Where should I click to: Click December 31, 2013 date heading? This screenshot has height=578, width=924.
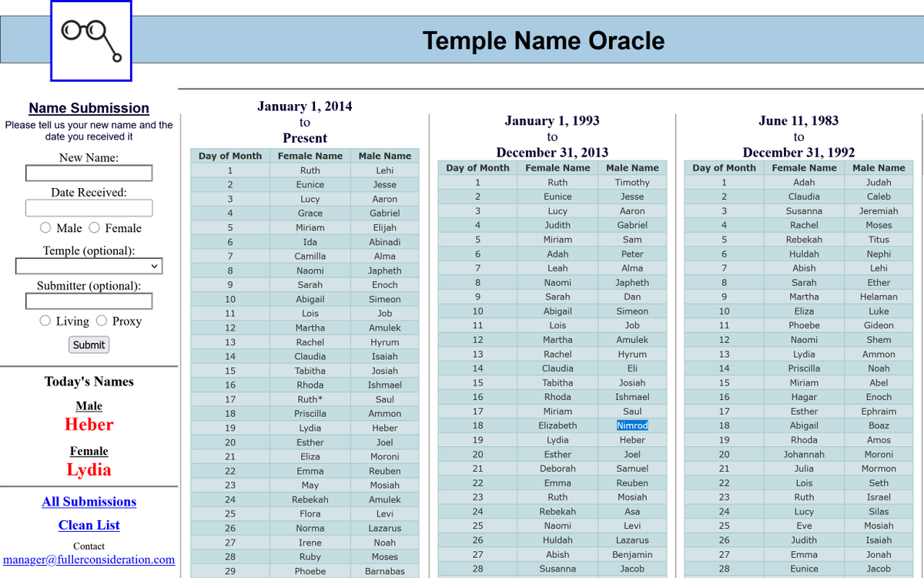[552, 153]
